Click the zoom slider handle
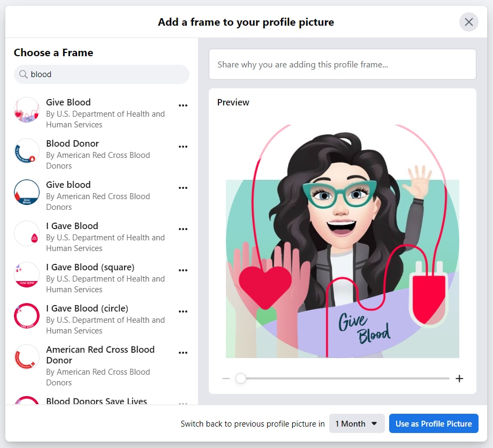The height and width of the screenshot is (448, 493). point(241,378)
